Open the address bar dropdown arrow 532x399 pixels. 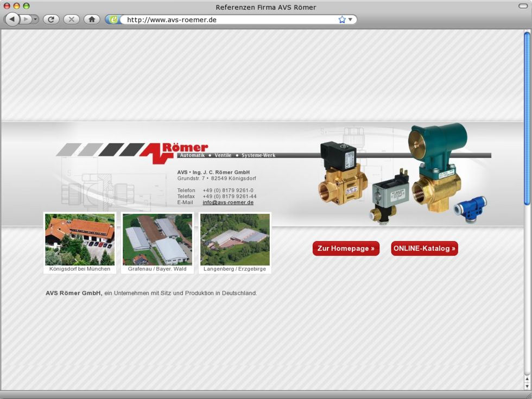click(x=351, y=20)
